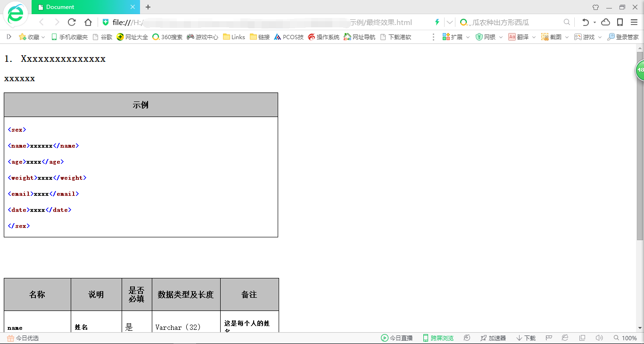Select the Document tab
The width and height of the screenshot is (644, 344).
click(x=86, y=7)
